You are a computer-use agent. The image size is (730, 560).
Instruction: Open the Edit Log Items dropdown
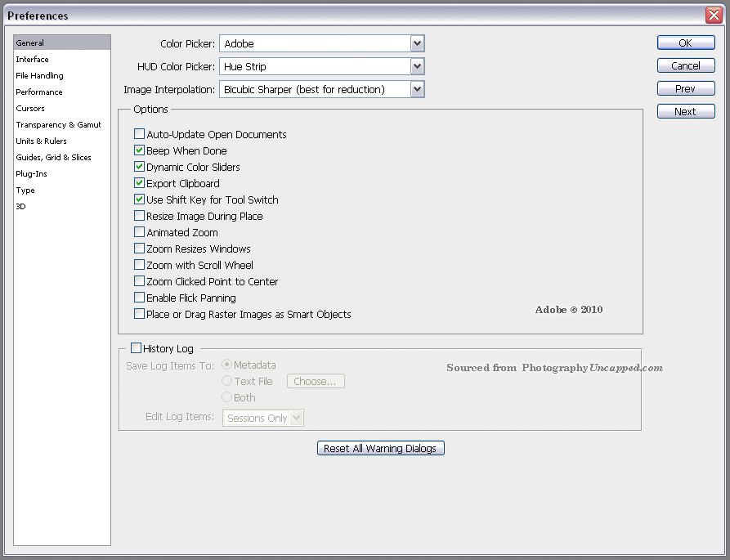[296, 417]
